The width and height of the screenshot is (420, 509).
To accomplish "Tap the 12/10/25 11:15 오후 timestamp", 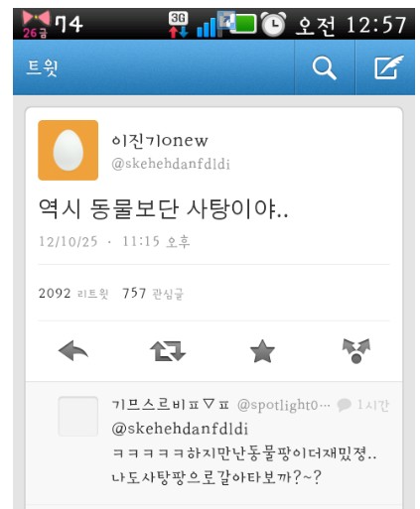I will click(x=114, y=241).
